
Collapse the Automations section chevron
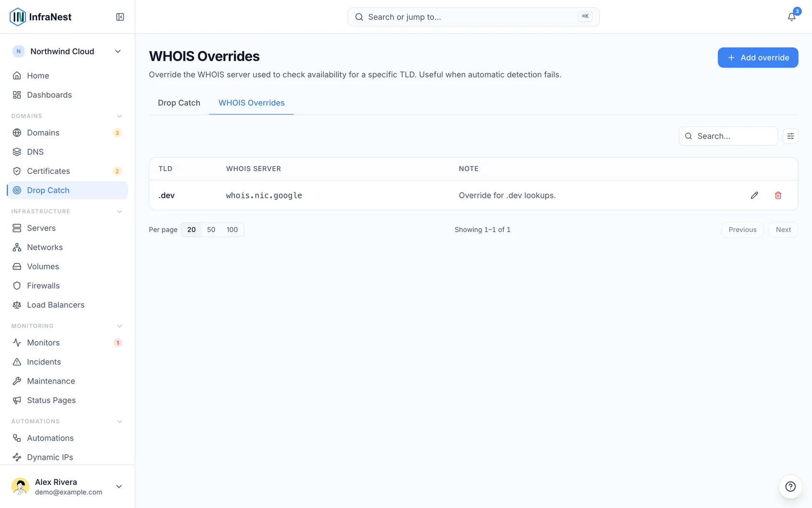pyautogui.click(x=119, y=421)
